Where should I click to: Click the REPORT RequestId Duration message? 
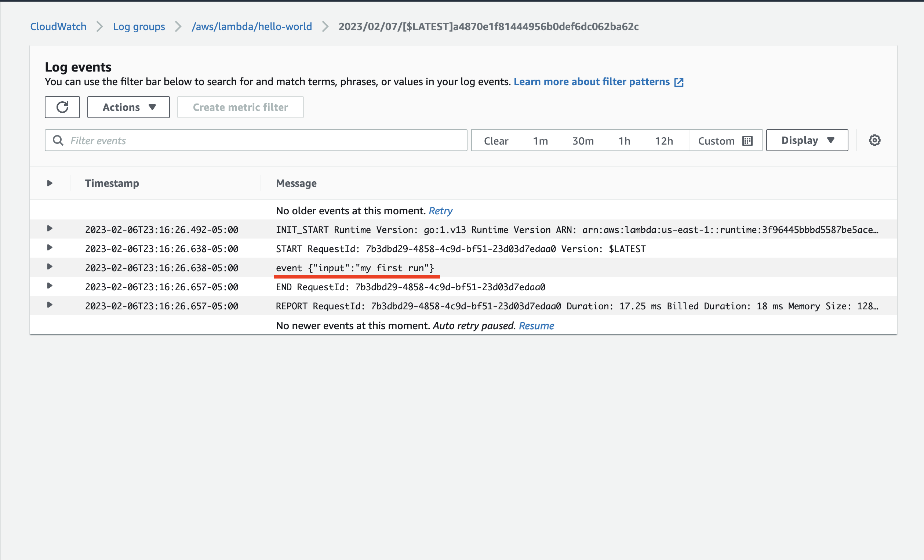577,306
